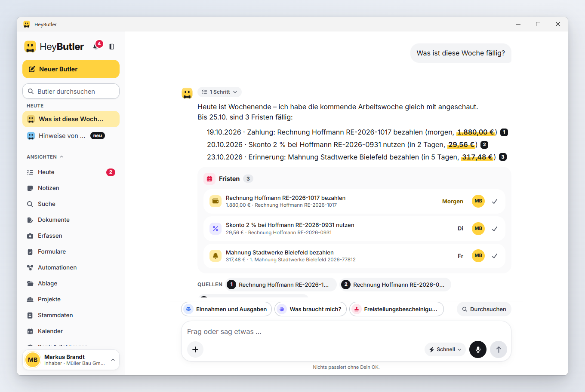Screen dimensions: 585x392
Task: Open the 'Was ist diese Woch...' chat
Action: tap(71, 119)
